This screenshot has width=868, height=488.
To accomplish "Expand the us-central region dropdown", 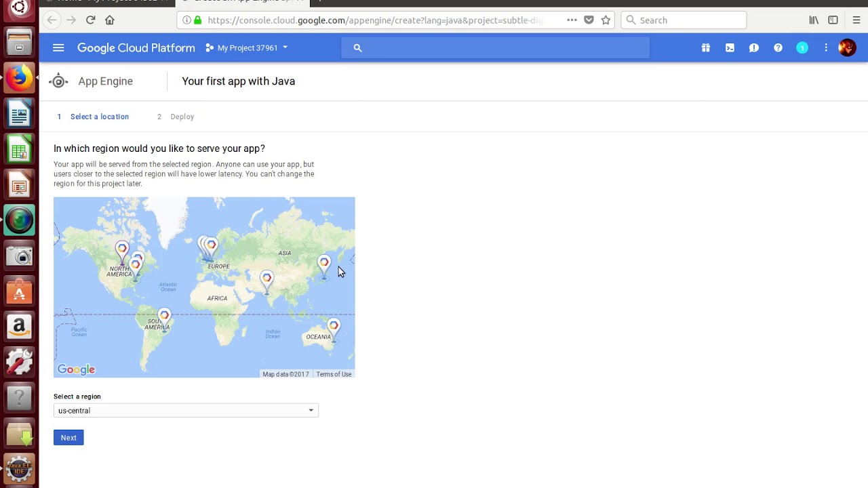I will (186, 410).
